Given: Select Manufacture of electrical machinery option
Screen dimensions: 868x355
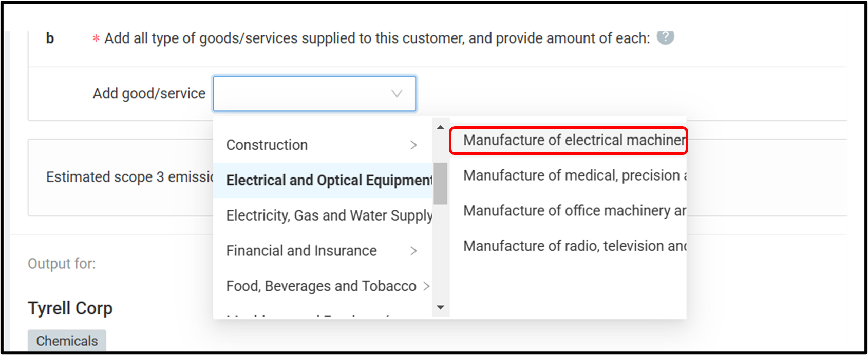Looking at the screenshot, I should coord(569,140).
